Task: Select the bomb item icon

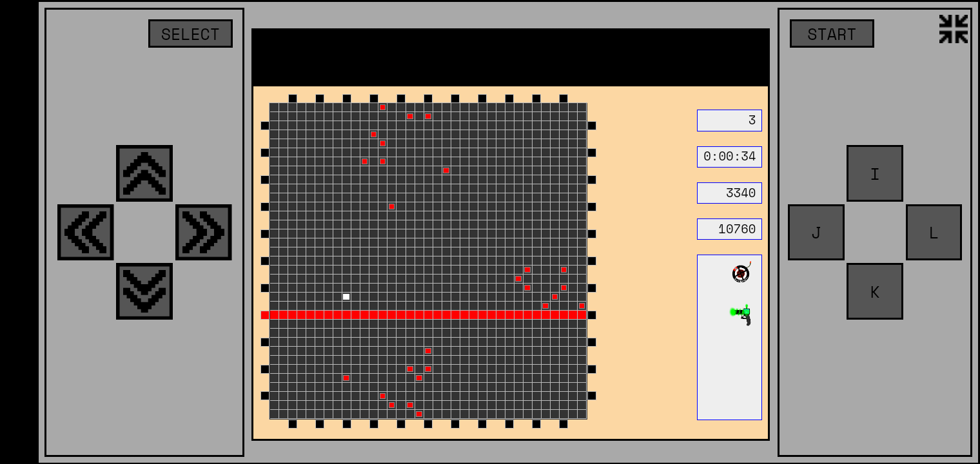Action: (741, 273)
